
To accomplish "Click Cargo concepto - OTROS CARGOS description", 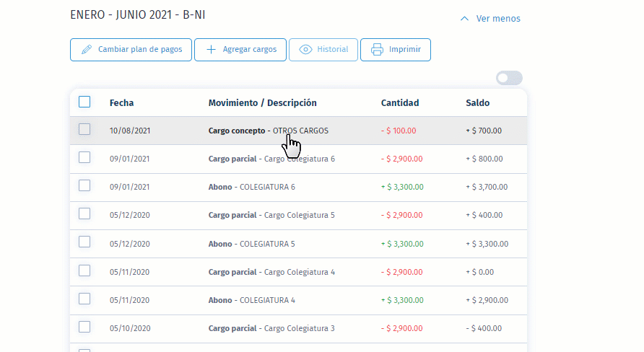I will pos(268,131).
